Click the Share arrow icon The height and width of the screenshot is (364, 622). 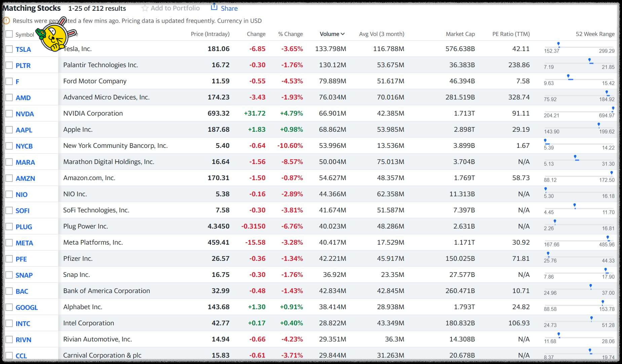click(x=214, y=7)
